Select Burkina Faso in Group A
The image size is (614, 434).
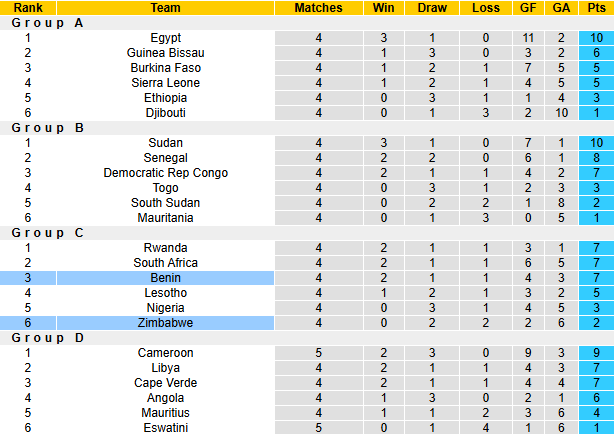point(165,68)
